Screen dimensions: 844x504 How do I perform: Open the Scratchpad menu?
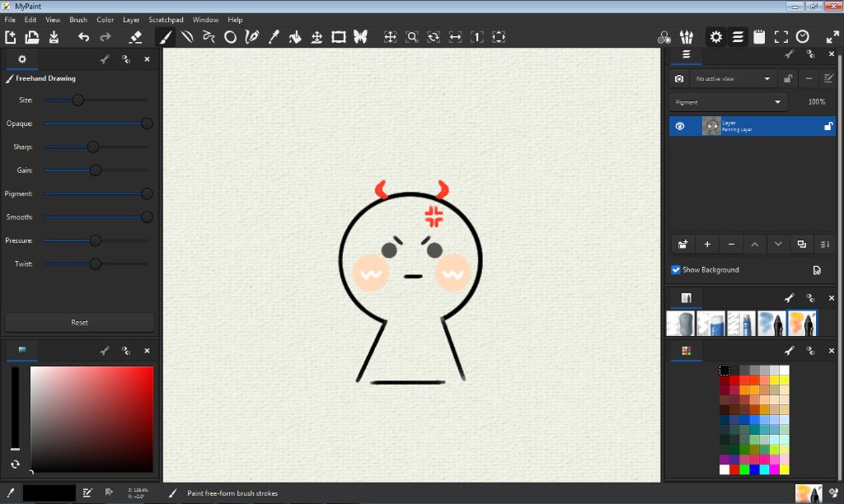[167, 20]
